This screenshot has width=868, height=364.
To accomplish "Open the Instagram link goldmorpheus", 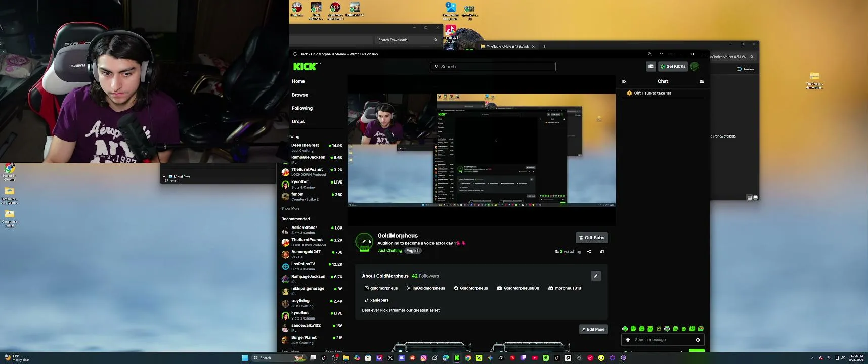I will click(381, 288).
